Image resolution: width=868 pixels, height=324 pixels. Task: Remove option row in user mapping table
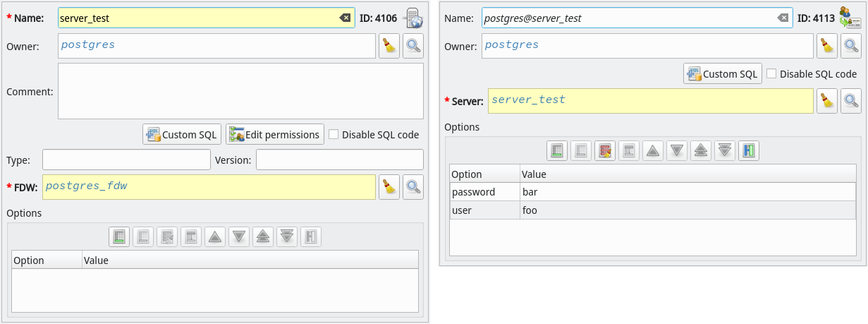[581, 150]
